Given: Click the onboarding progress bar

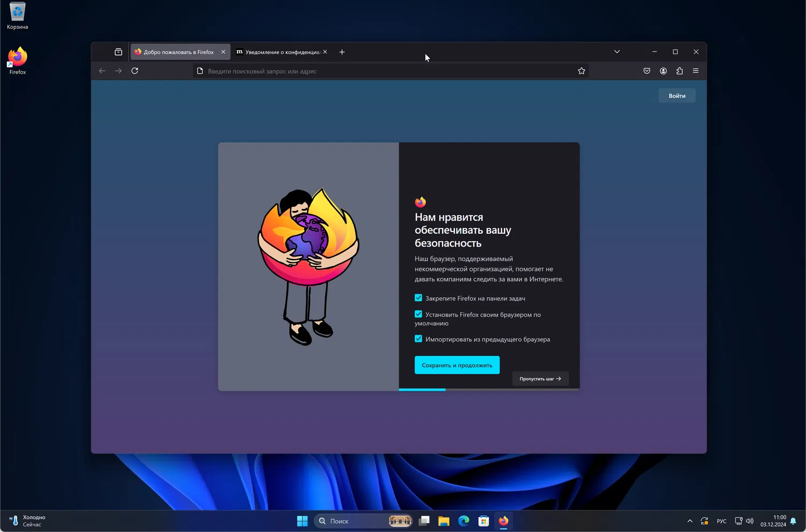Looking at the screenshot, I should coord(489,390).
